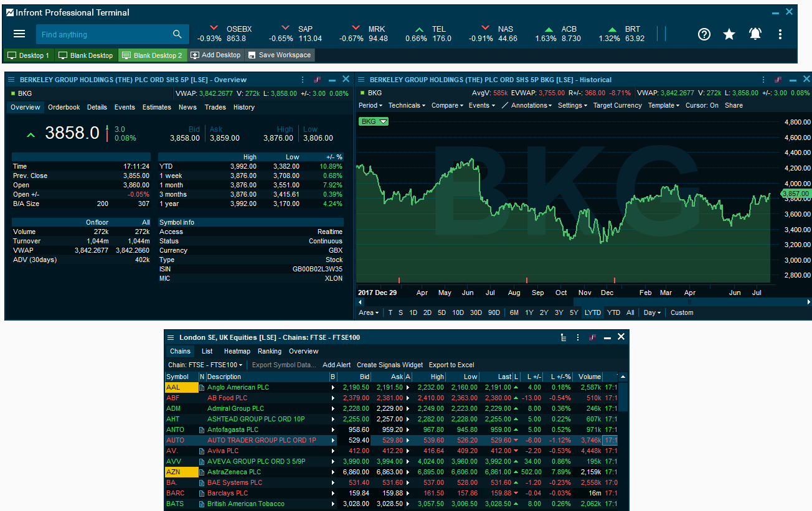Click link-window icon in Historical chart title
Screen dimensions: 812x511
click(778, 80)
